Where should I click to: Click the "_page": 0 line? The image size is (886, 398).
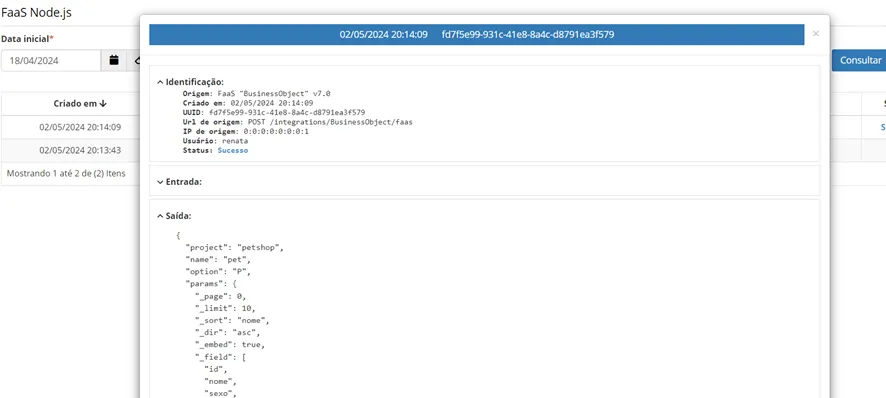pos(221,296)
